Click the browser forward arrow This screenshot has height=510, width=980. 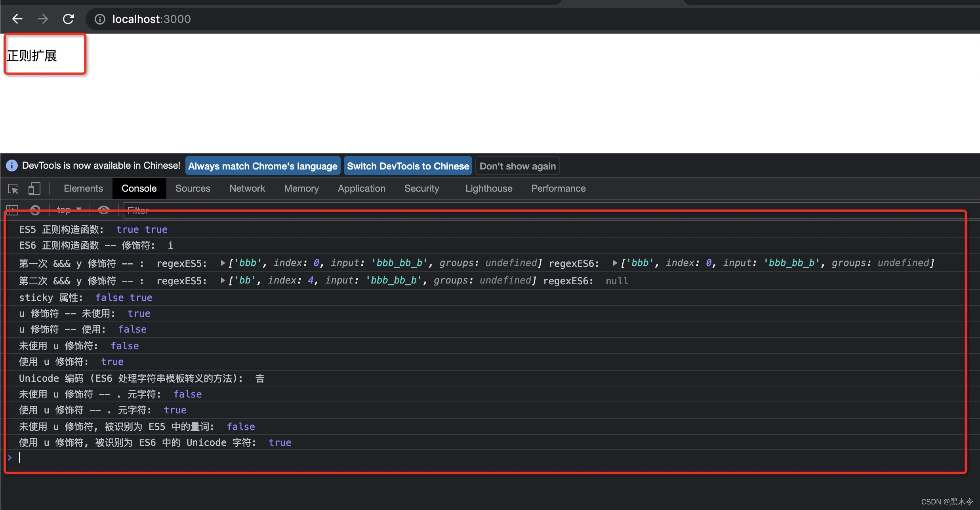(x=42, y=19)
